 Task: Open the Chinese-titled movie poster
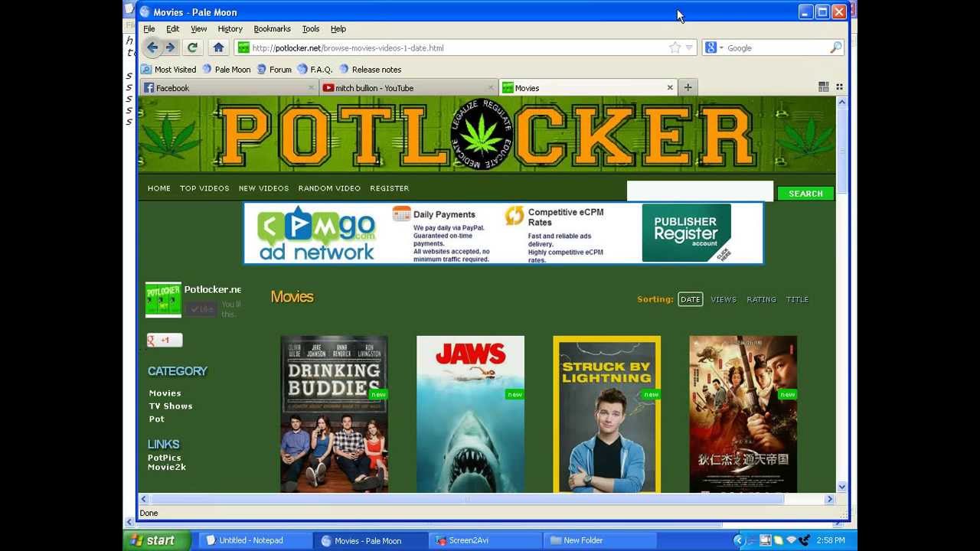point(743,414)
